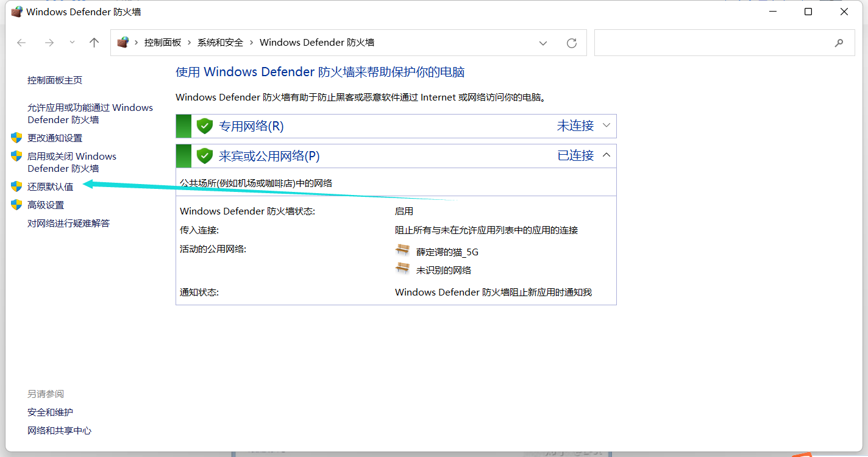
Task: Minimize the firewall window
Action: pyautogui.click(x=772, y=12)
